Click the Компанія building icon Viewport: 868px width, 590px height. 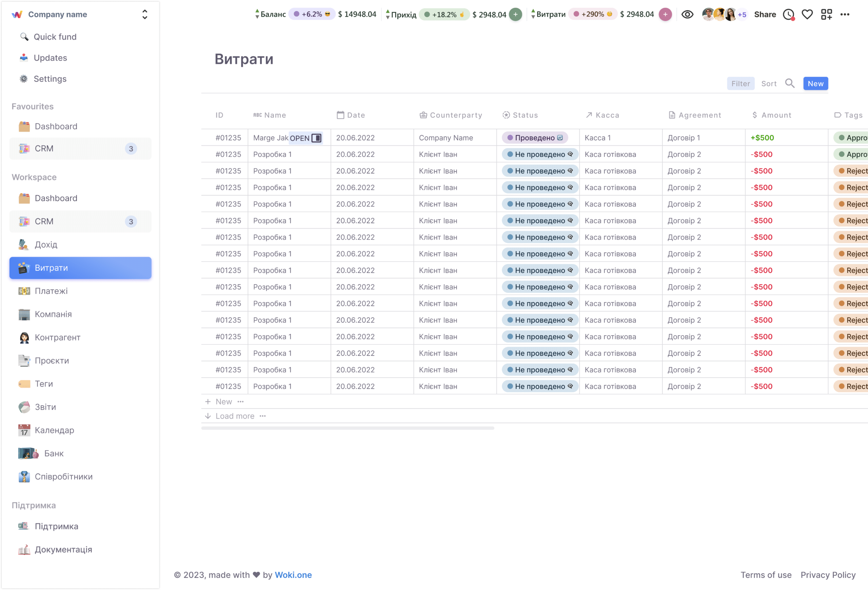[x=24, y=314]
